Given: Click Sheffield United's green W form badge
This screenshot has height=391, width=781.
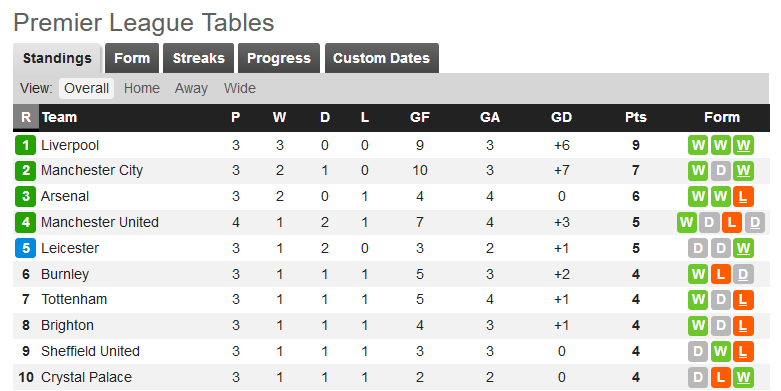Looking at the screenshot, I should (720, 352).
